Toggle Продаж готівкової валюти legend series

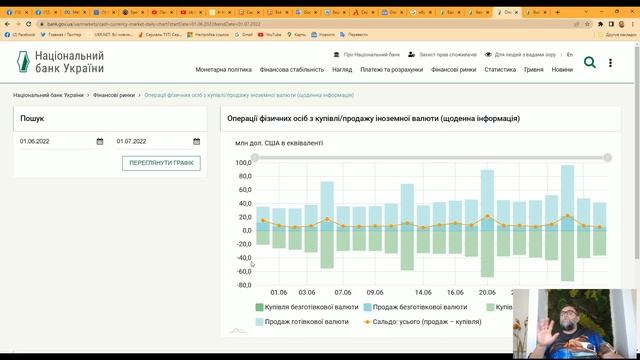(302, 322)
